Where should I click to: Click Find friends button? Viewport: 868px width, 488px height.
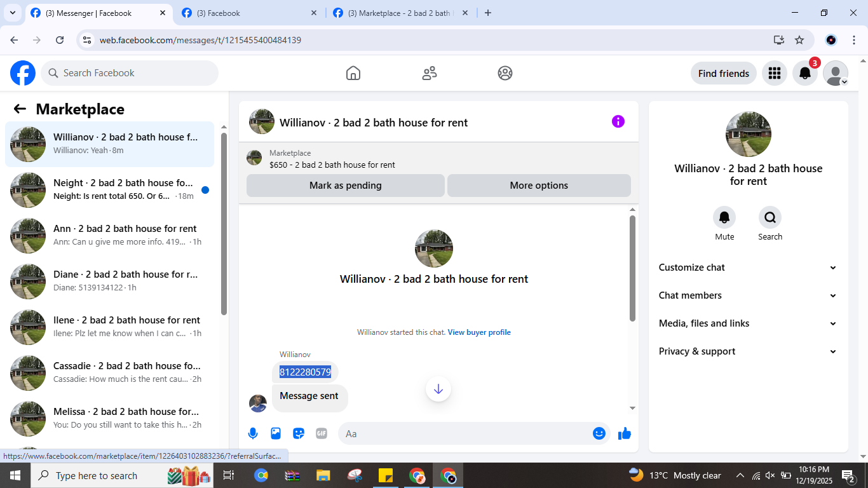point(724,73)
